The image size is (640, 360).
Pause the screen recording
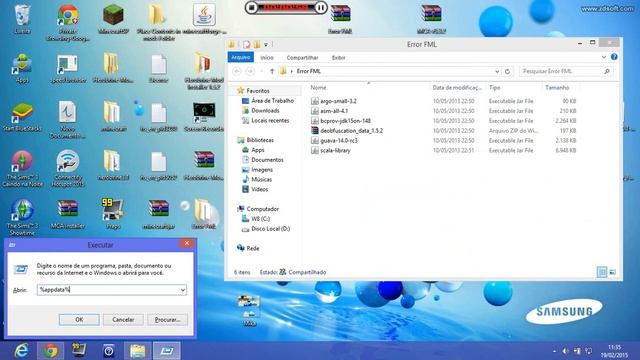[x=321, y=7]
